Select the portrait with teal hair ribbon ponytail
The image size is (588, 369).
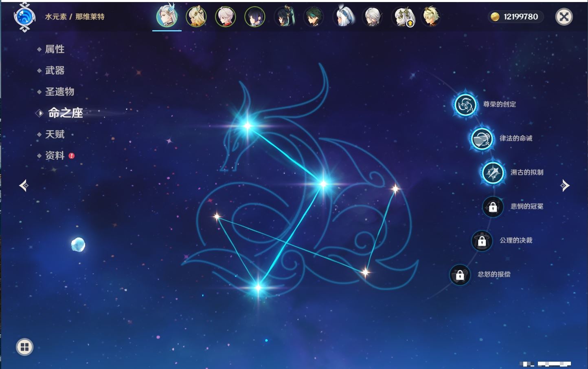tap(284, 17)
